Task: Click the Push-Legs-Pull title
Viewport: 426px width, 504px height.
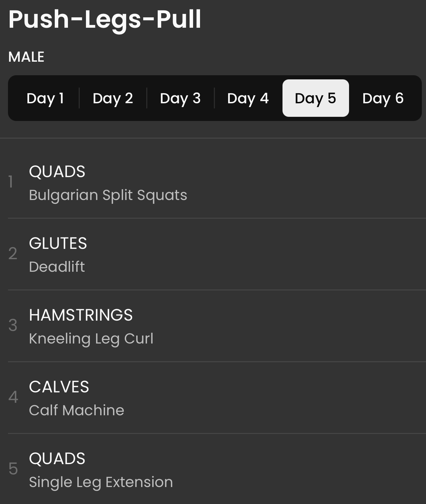Action: tap(105, 19)
